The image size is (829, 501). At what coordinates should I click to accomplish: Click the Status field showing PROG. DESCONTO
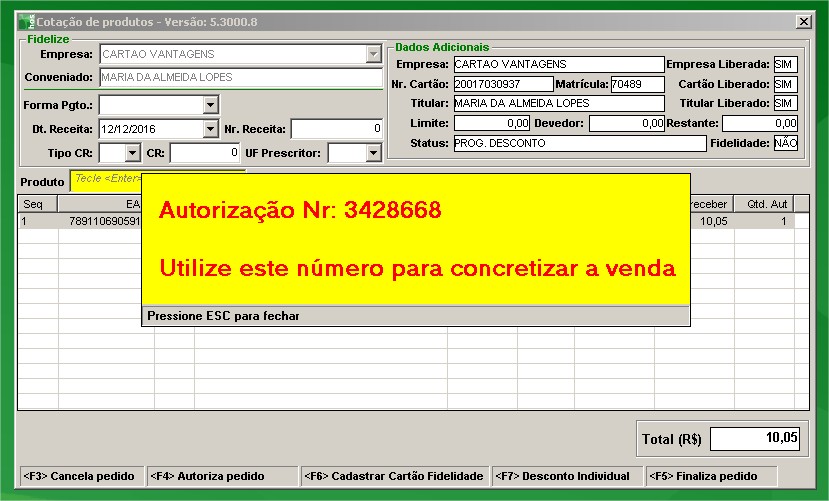tap(578, 143)
